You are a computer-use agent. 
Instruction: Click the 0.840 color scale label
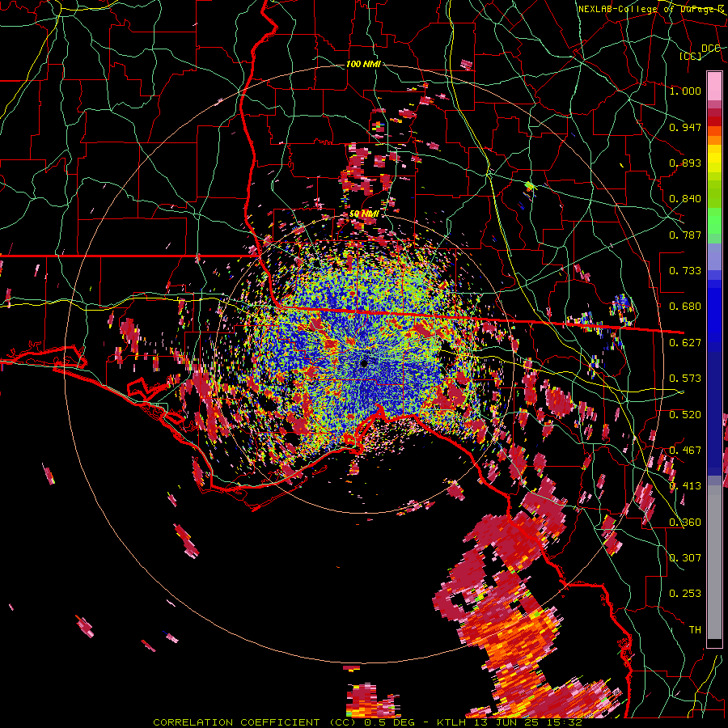[x=685, y=199]
